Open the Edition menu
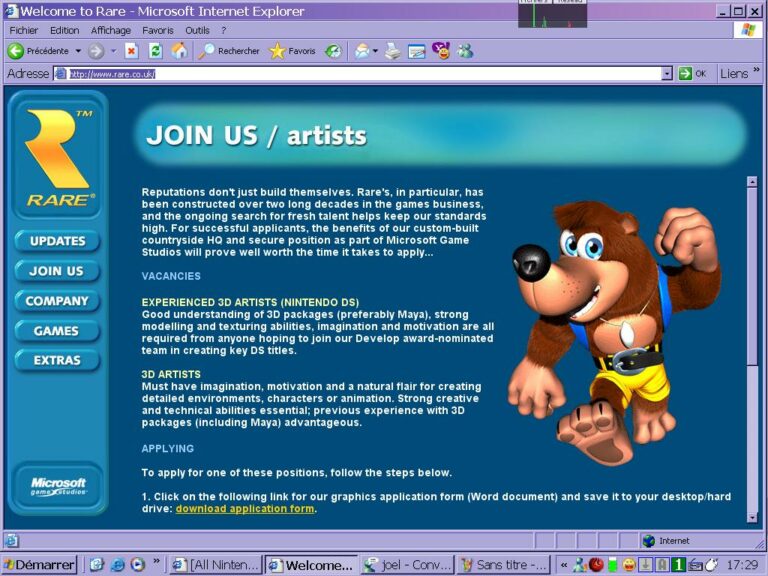This screenshot has height=576, width=768. (64, 30)
